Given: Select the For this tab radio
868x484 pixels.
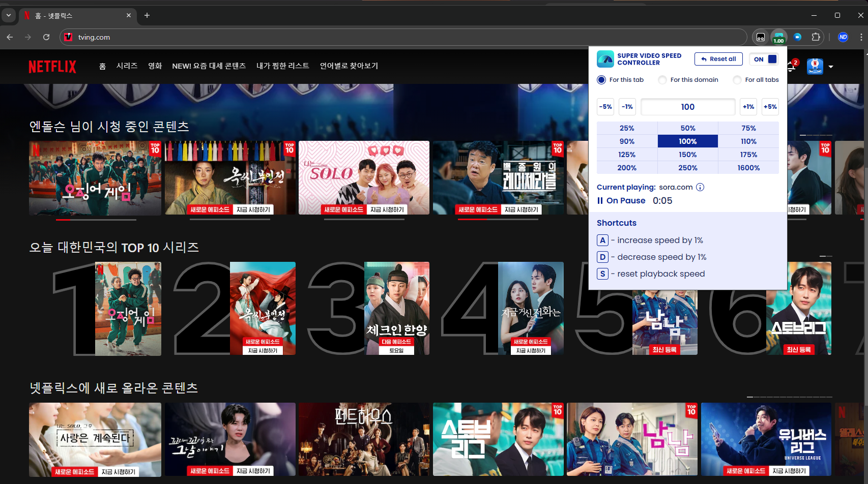Looking at the screenshot, I should [x=601, y=80].
